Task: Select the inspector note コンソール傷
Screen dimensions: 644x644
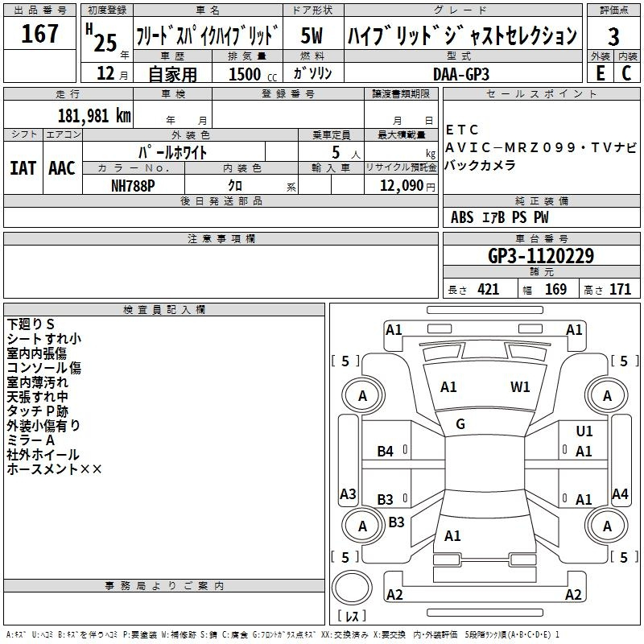Action: (44, 368)
